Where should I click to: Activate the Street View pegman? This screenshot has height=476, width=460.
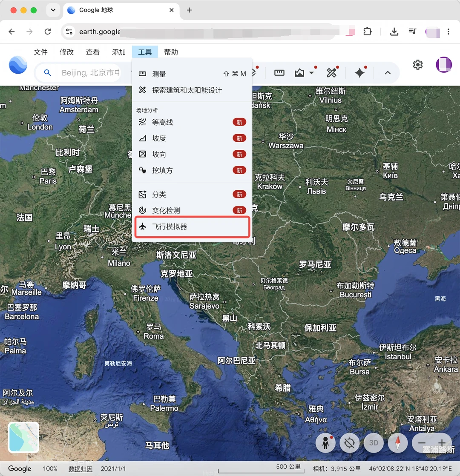(x=325, y=443)
